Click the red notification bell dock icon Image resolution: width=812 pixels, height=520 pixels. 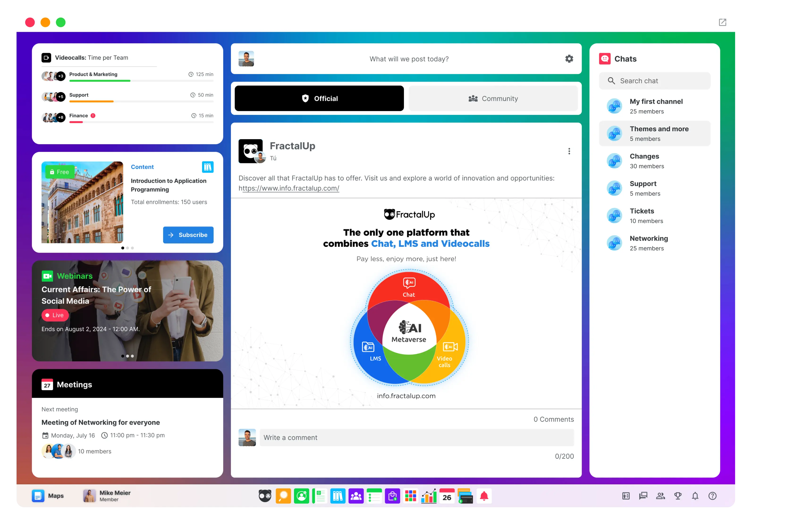coord(484,496)
